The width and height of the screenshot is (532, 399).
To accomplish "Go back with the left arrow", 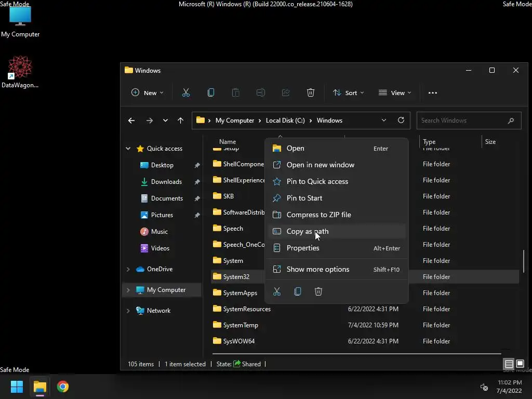I will pos(131,121).
